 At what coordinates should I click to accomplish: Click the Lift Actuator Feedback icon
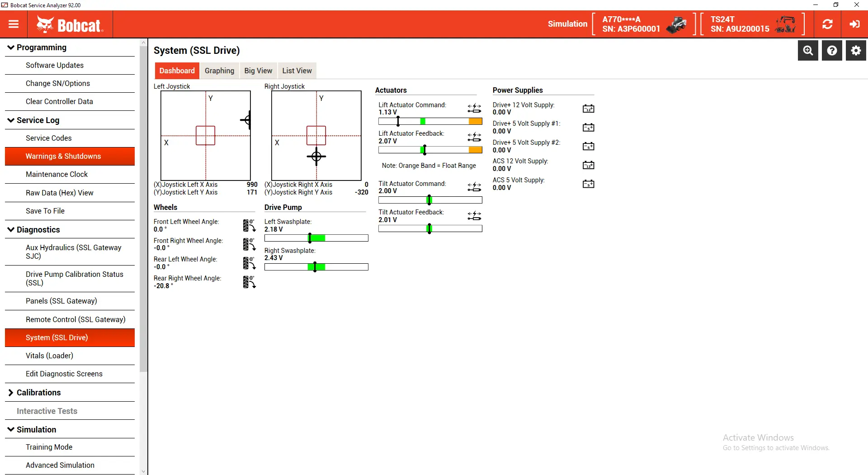[474, 137]
